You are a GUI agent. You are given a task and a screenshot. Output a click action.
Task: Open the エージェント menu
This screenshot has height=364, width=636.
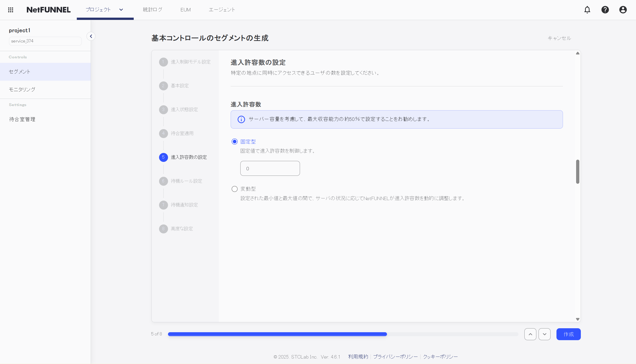coord(222,9)
